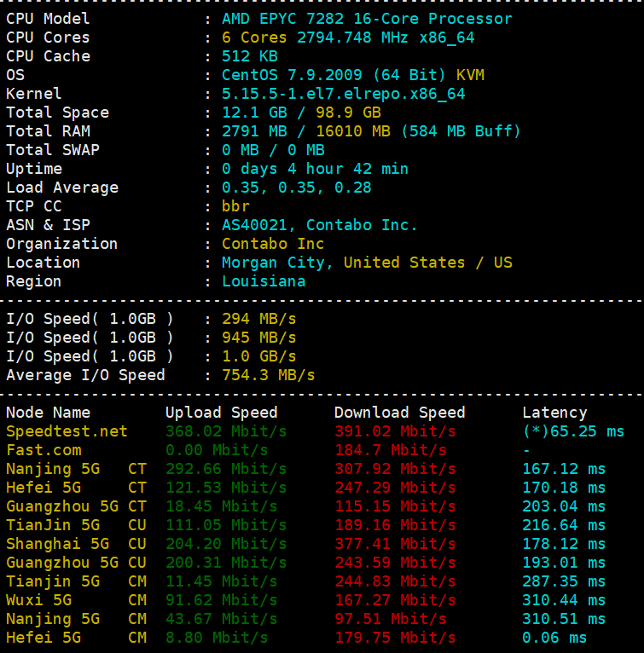Click the Upload Speed column header
Viewport: 644px width, 653px height.
point(221,413)
